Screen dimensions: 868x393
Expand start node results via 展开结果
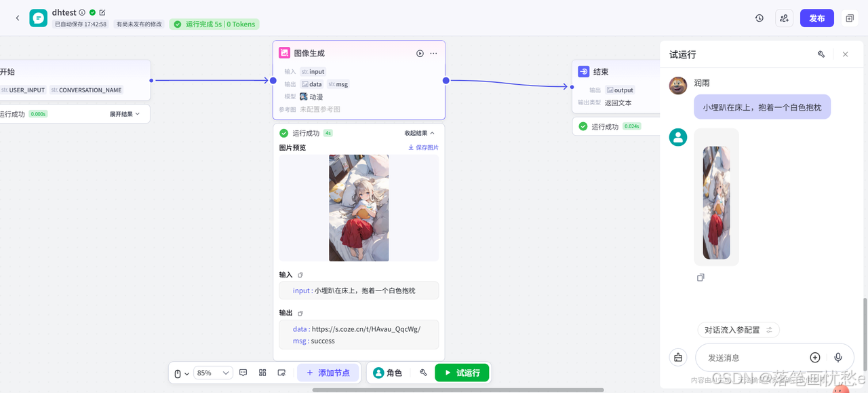[125, 114]
